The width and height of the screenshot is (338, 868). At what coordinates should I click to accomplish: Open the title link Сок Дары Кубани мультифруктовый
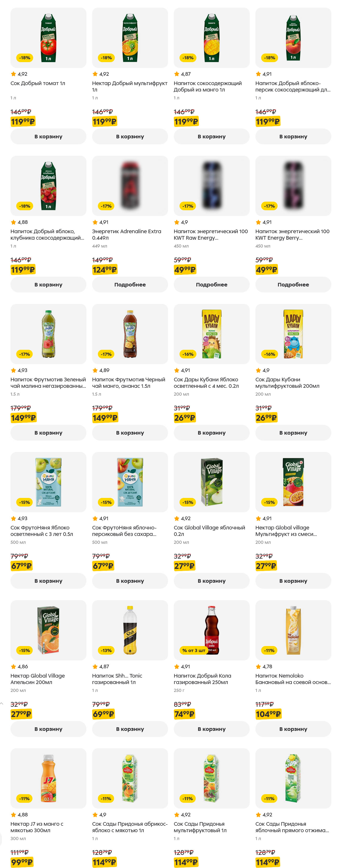[x=287, y=383]
